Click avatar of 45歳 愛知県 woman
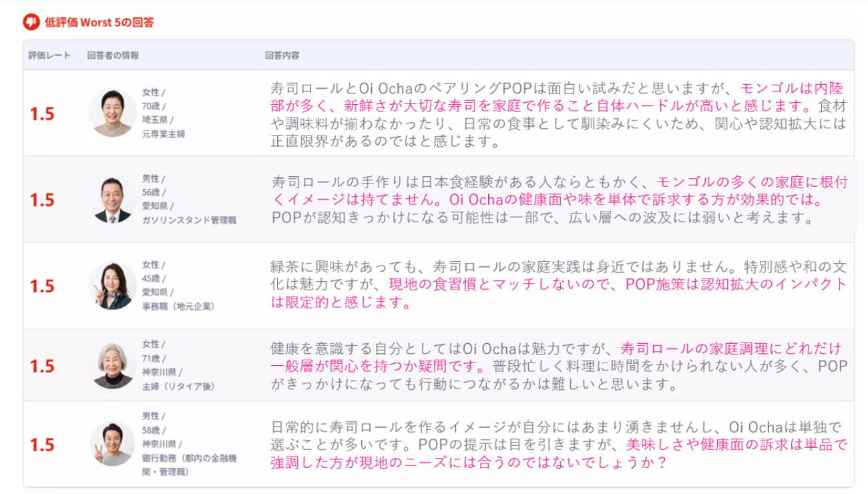This screenshot has height=494, width=868. point(112,285)
